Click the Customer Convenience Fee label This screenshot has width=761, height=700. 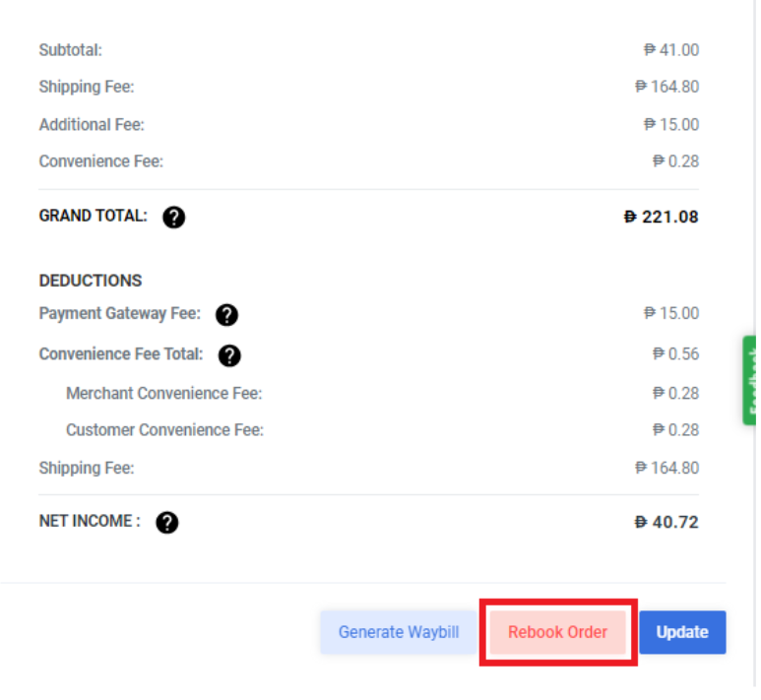pyautogui.click(x=165, y=430)
